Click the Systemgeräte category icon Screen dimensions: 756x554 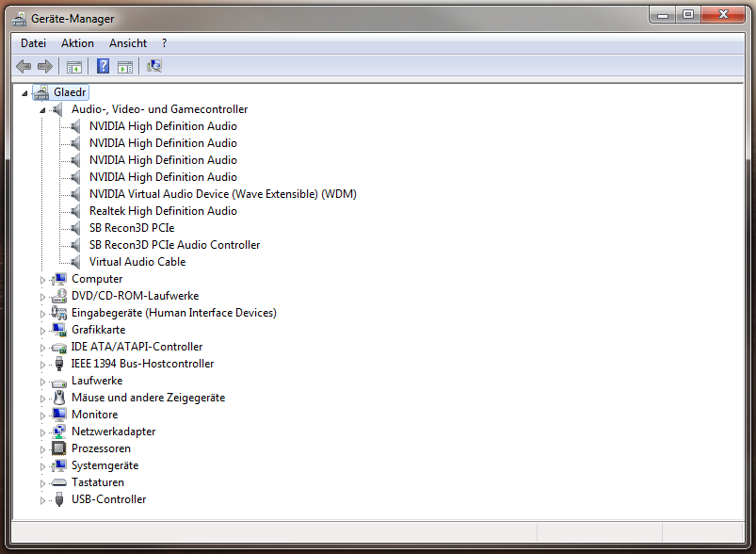coord(58,465)
